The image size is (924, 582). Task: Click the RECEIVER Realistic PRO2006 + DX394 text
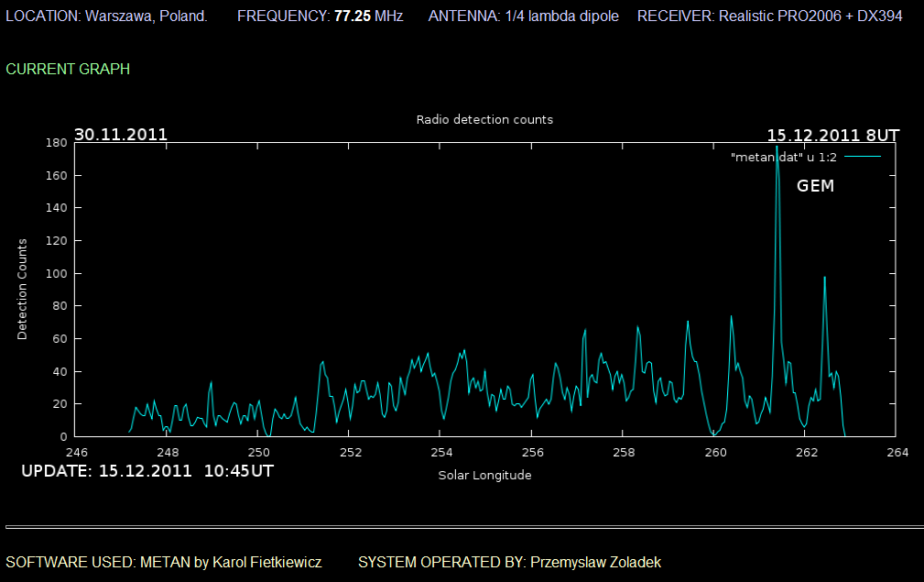770,16
